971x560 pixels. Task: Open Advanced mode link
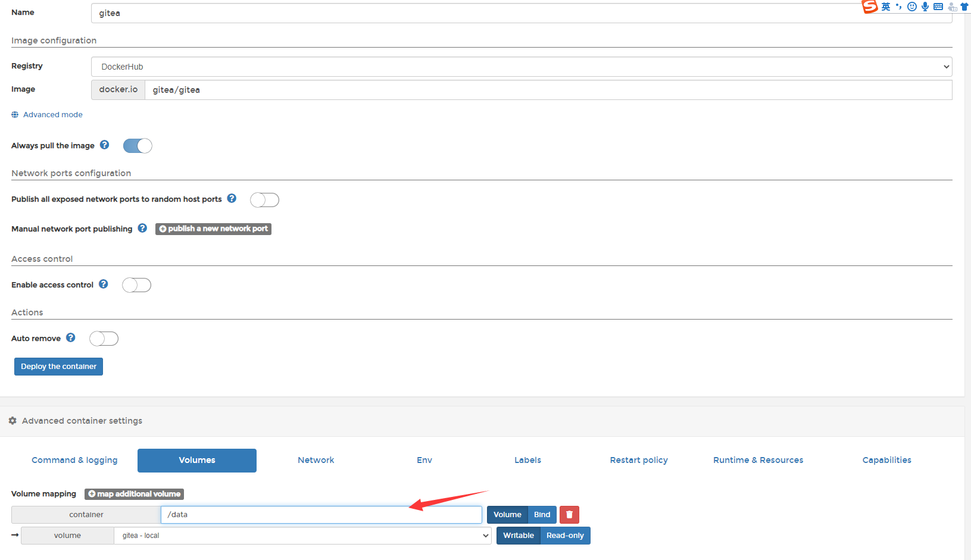[x=53, y=115]
